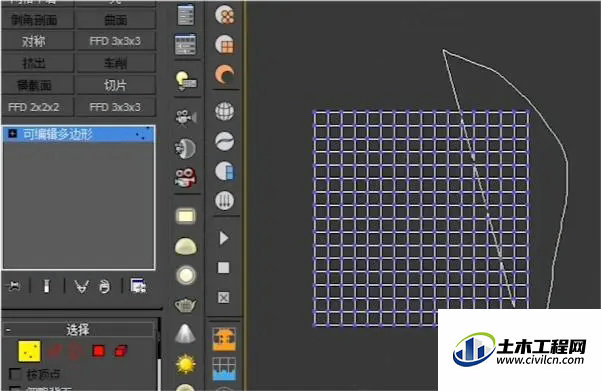Image resolution: width=601 pixels, height=391 pixels.
Task: Click the yellow rectangle light icon
Action: coord(186,216)
